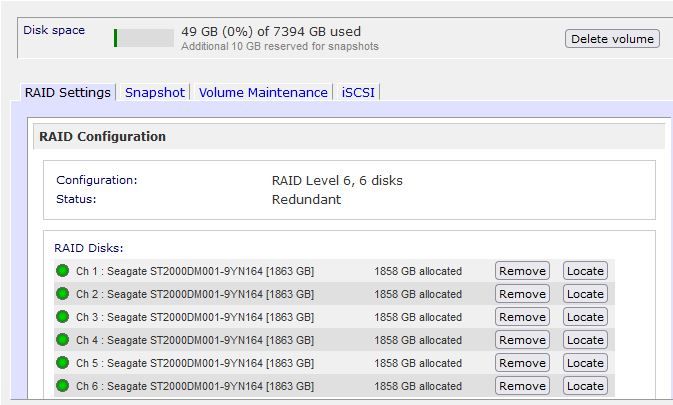This screenshot has width=673, height=405.
Task: Remove the Ch 1 disk
Action: [x=522, y=271]
